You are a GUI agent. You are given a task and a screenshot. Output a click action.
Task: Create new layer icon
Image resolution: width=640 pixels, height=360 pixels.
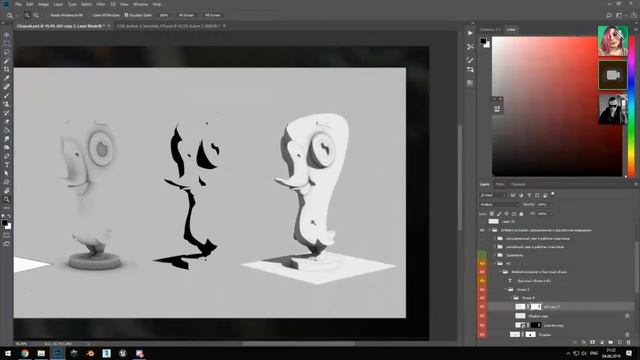620,342
